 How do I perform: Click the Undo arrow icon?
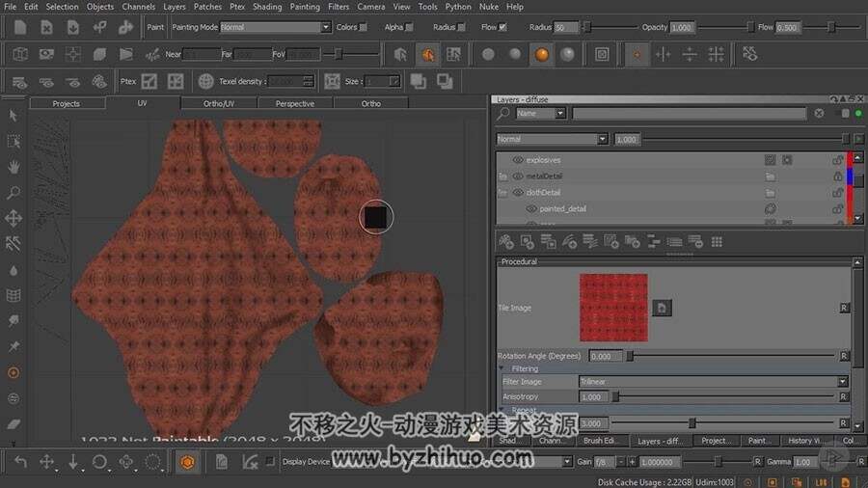pos(20,461)
